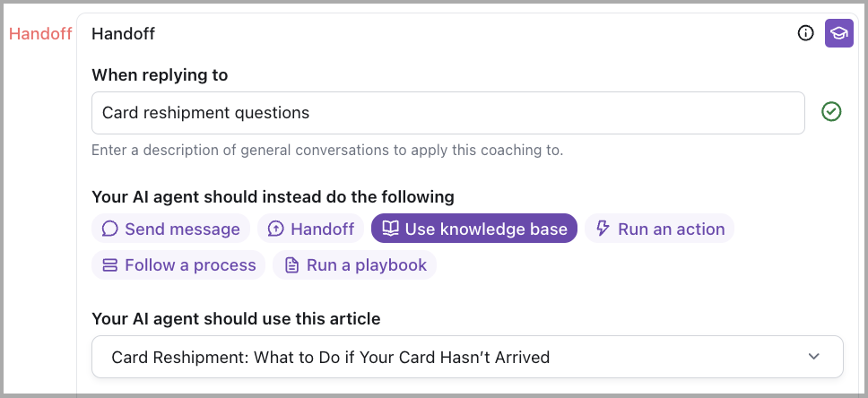
Task: Click the chevron arrow on the article dropdown
Action: pos(814,357)
